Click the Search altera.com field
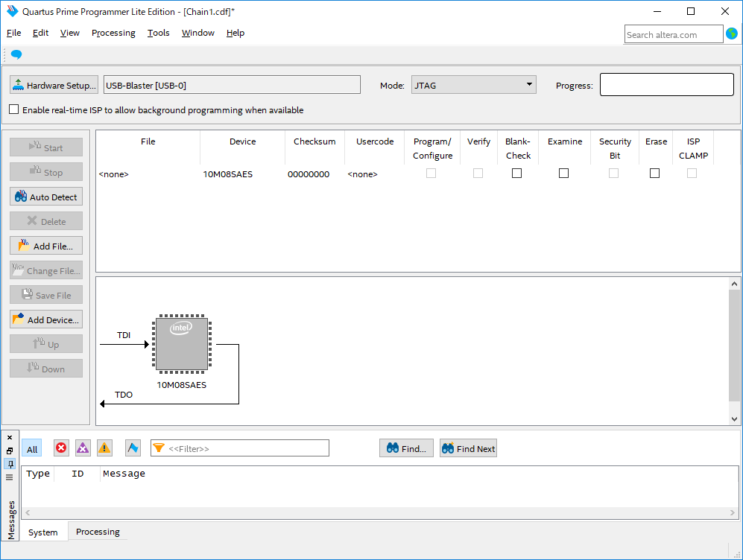The width and height of the screenshot is (743, 560). [674, 34]
